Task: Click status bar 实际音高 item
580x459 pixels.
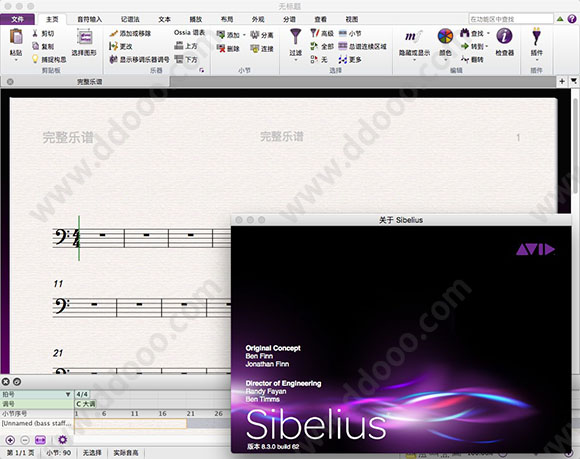Action: point(126,453)
